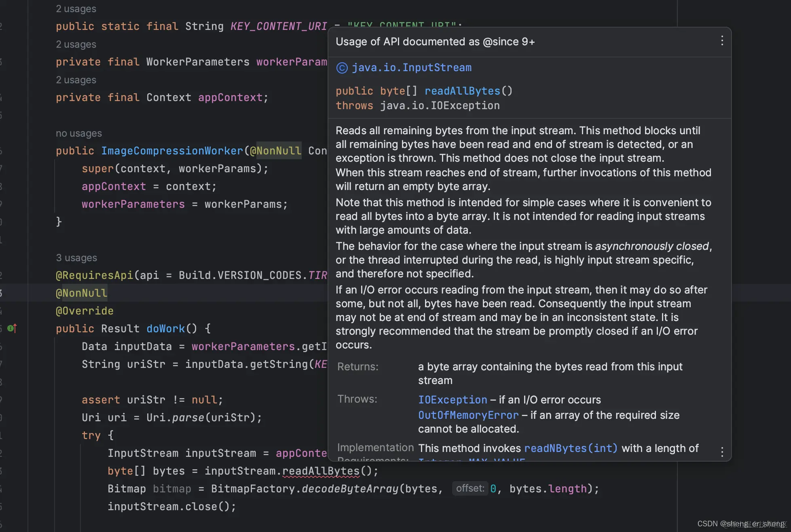Image resolution: width=791 pixels, height=532 pixels.
Task: Click the doWork method name
Action: pyautogui.click(x=165, y=329)
